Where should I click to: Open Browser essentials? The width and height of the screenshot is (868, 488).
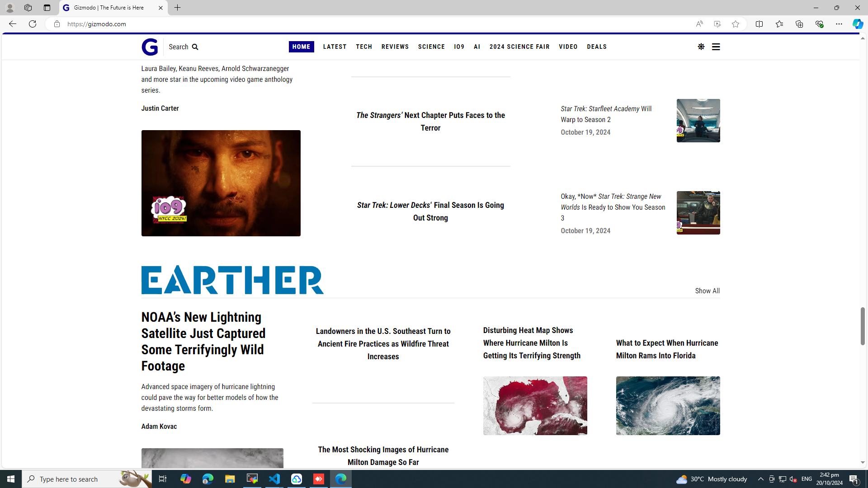pyautogui.click(x=819, y=24)
